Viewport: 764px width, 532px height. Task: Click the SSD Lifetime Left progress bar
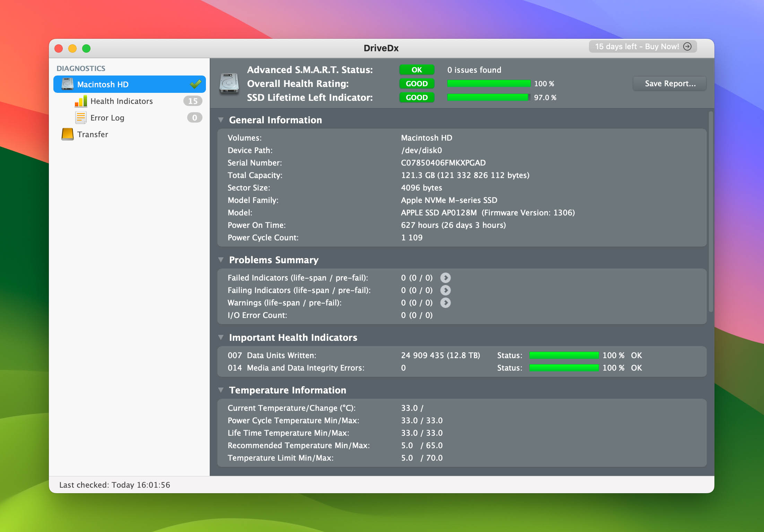[x=489, y=97]
